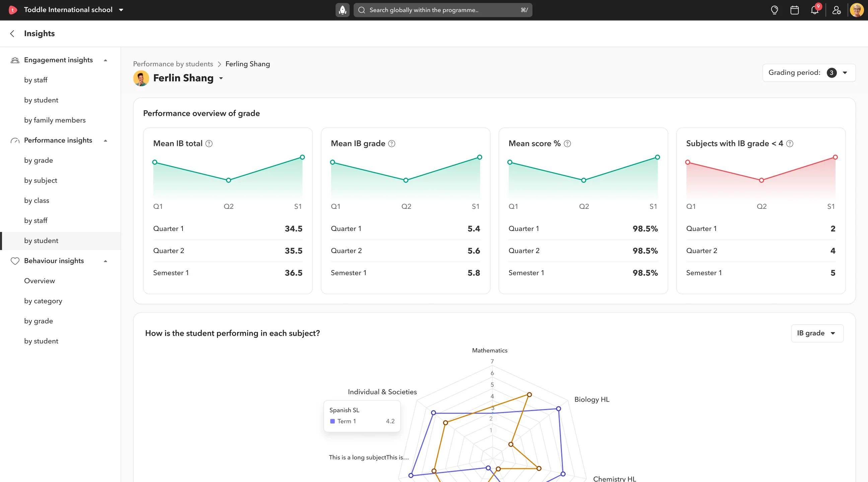This screenshot has width=868, height=482.
Task: Click the Mean IB total info icon
Action: 209,144
